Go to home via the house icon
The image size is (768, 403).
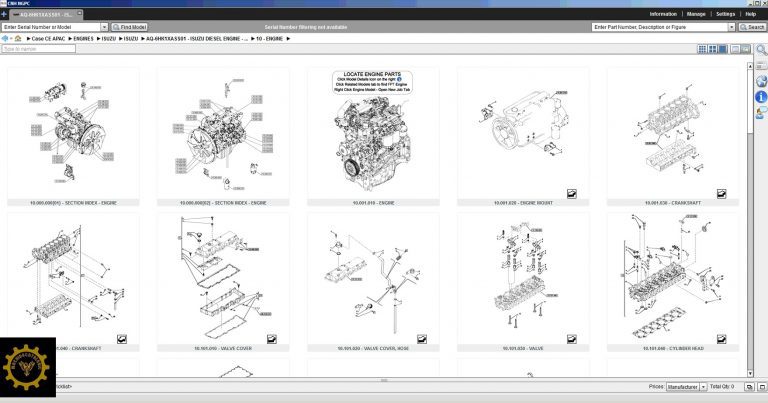(18, 38)
